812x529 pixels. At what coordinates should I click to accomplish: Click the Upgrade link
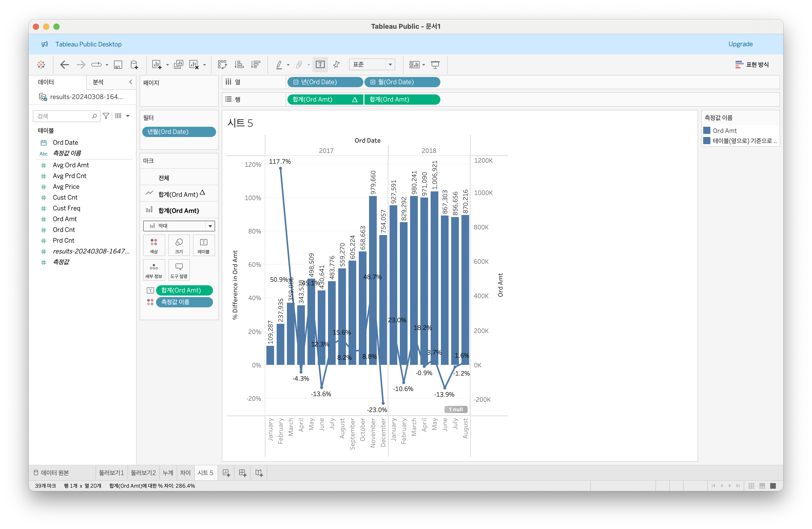pos(740,44)
